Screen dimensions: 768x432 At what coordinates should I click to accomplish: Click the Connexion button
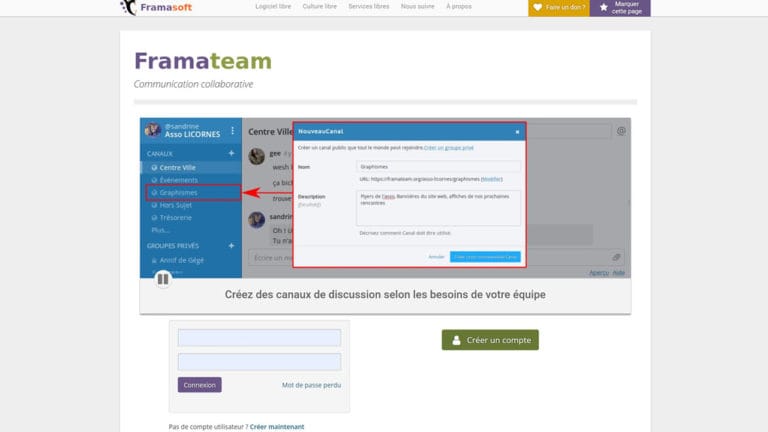pyautogui.click(x=199, y=385)
